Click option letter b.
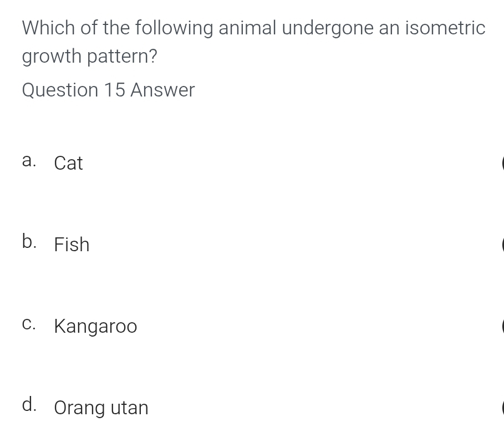Screen dimensions: 504x437 click(29, 242)
